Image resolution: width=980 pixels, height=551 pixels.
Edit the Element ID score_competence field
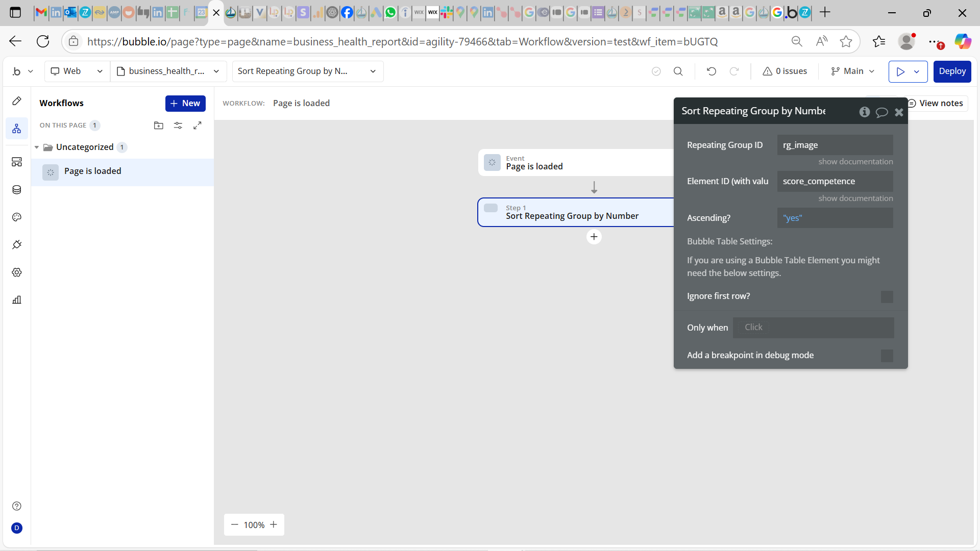pyautogui.click(x=835, y=182)
